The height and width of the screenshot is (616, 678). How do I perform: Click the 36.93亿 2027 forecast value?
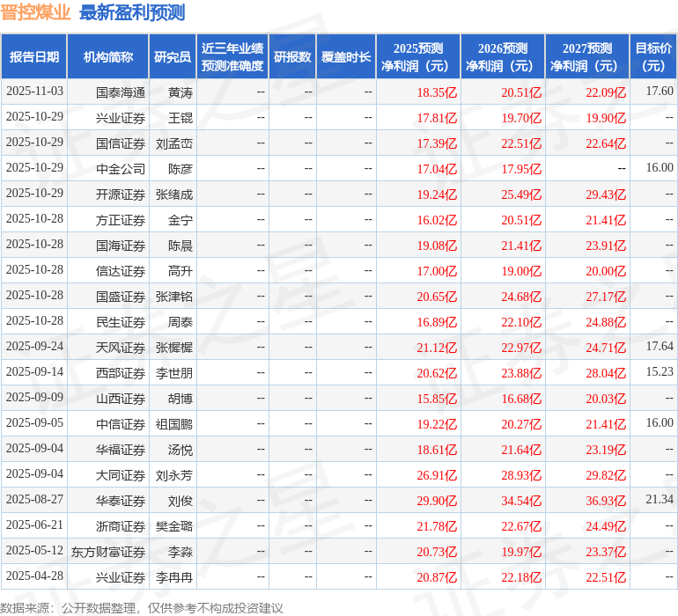point(606,500)
